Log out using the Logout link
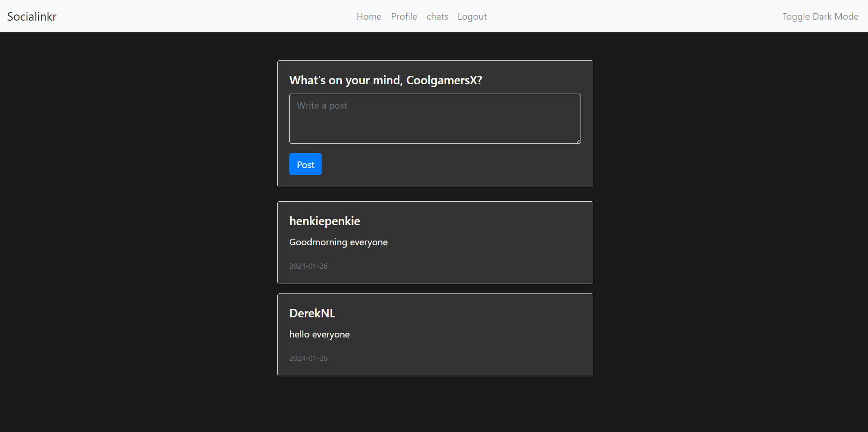The height and width of the screenshot is (432, 868). (x=472, y=16)
